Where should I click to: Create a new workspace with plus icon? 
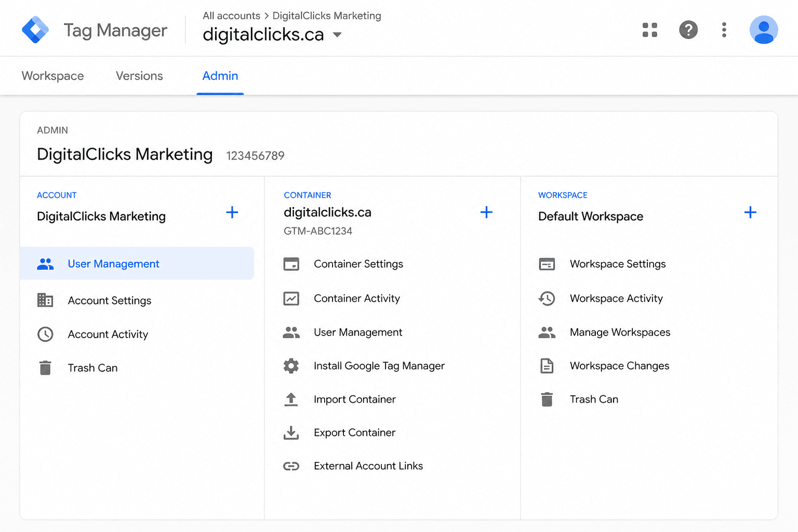[750, 212]
